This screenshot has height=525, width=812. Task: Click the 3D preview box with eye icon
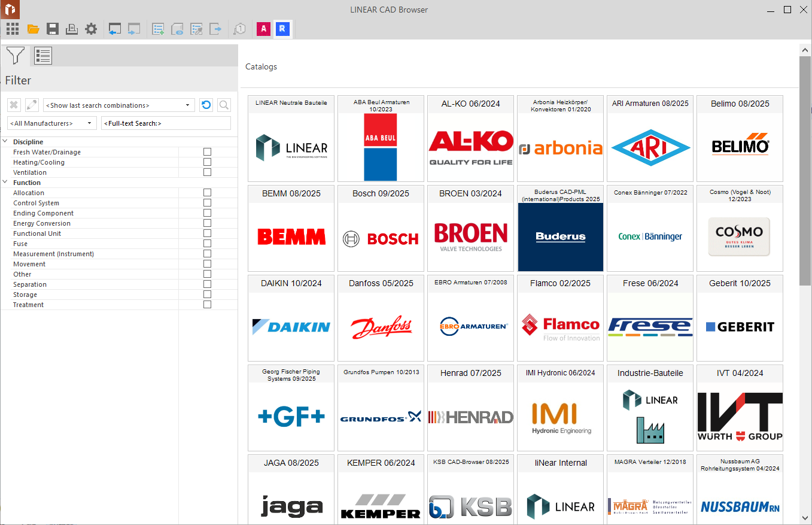[x=177, y=29]
